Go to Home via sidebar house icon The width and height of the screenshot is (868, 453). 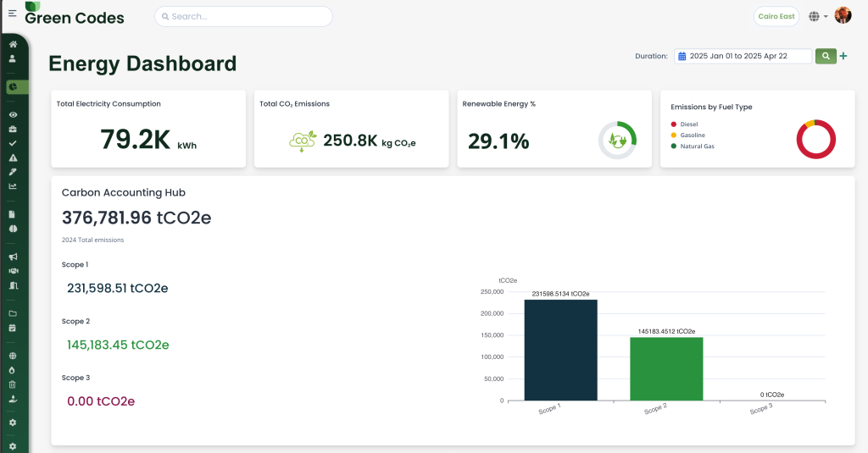pos(13,44)
